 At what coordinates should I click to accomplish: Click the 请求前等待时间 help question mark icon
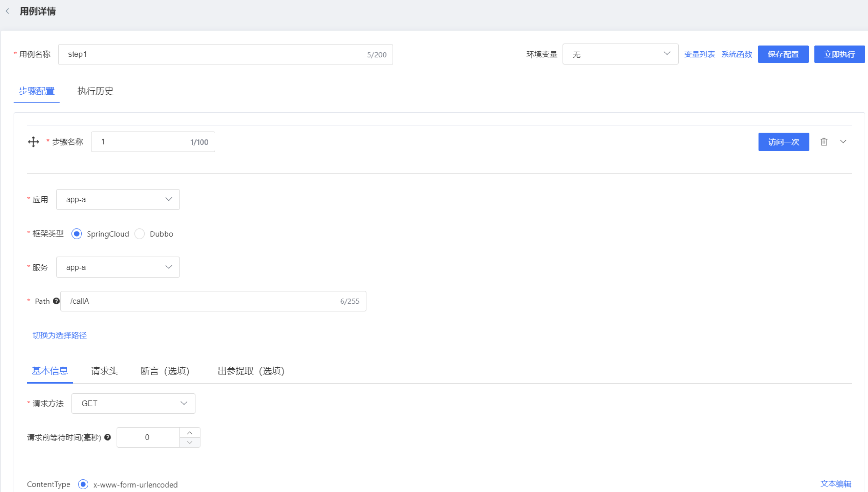tap(107, 437)
